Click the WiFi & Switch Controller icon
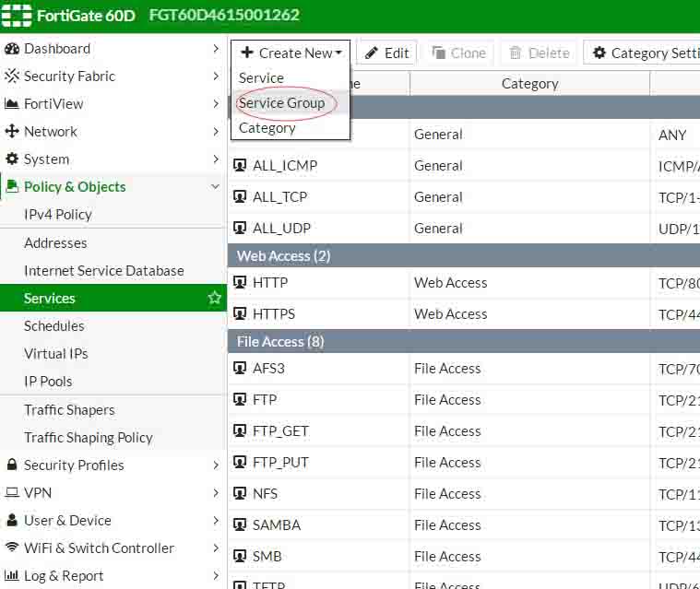Image resolution: width=700 pixels, height=589 pixels. click(x=12, y=547)
